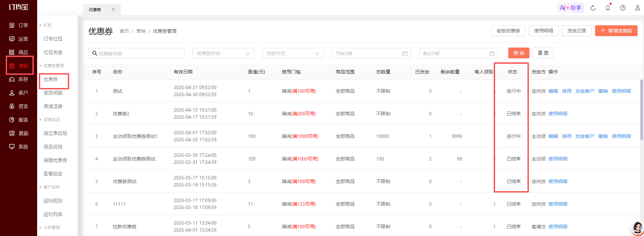The image size is (644, 236).
Task: Click the 订宝宝 logo
Action: [19, 7]
